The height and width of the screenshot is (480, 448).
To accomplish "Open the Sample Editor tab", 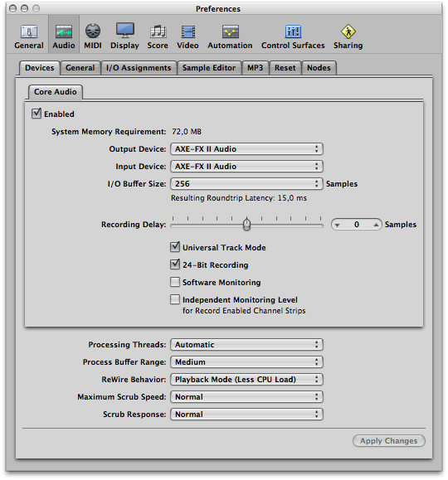I will coord(209,68).
